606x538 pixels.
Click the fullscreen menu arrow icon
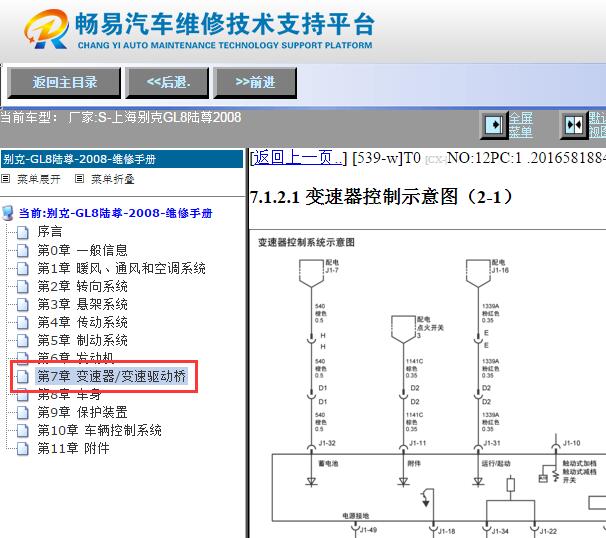coord(494,125)
